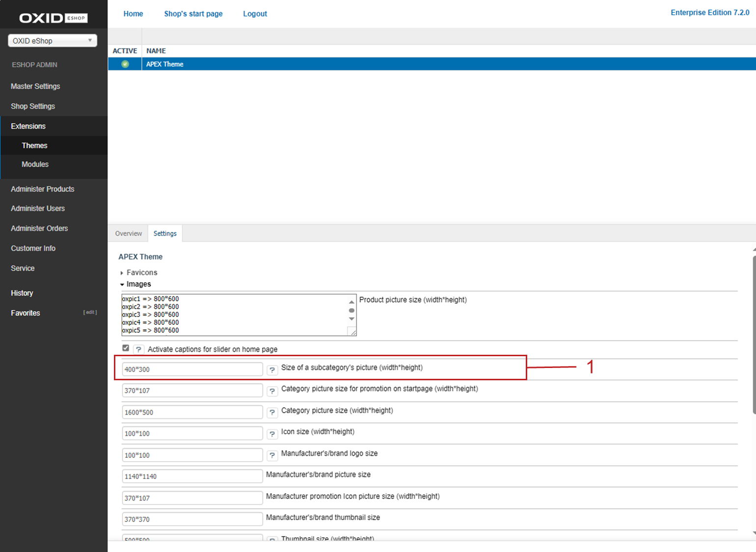Show help for Category picture size
Viewport: 756px width, 552px height.
[x=272, y=413]
